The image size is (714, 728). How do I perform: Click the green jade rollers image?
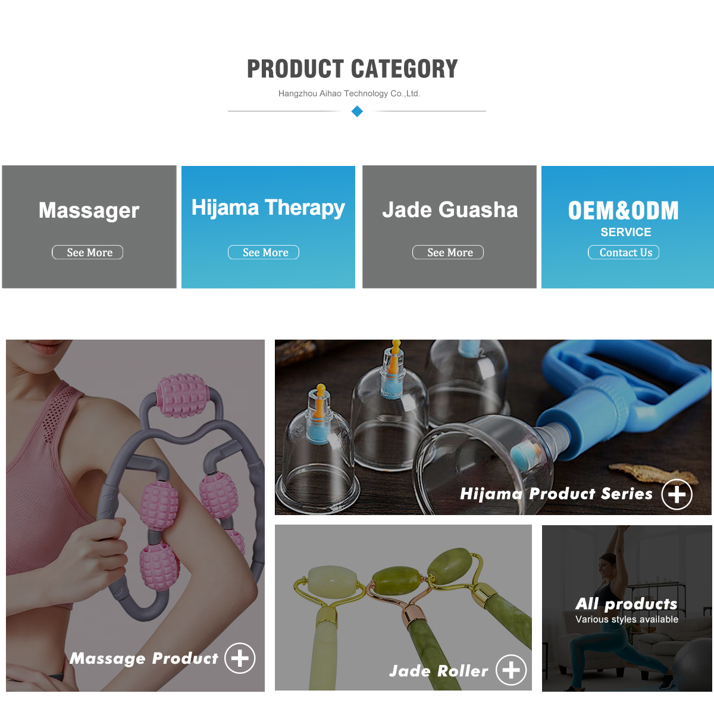pos(403,607)
